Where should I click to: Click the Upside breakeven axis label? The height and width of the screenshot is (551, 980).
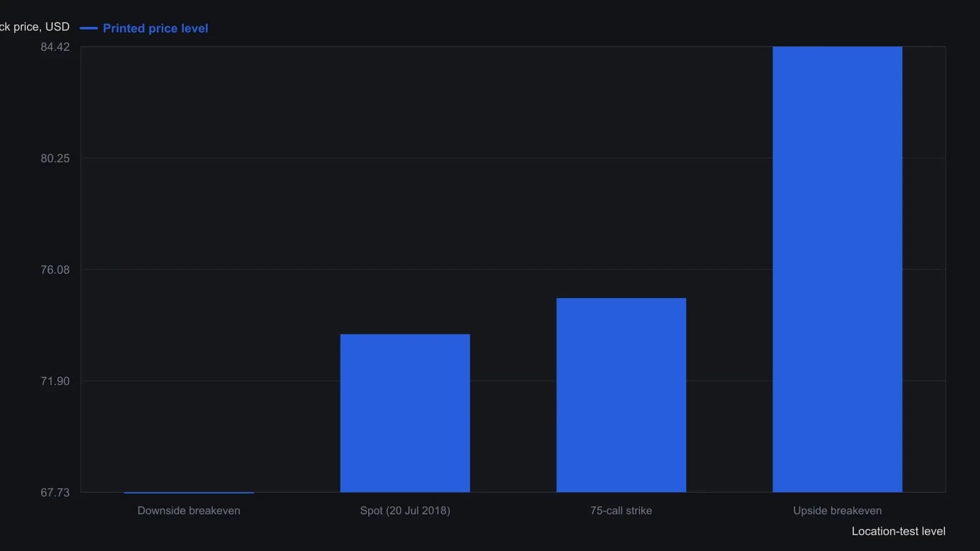point(837,511)
